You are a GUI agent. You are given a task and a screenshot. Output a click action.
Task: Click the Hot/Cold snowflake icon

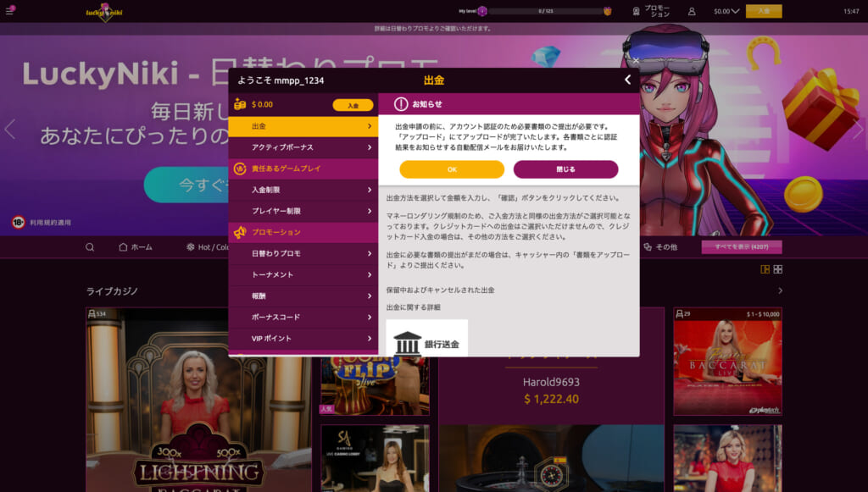(x=191, y=247)
